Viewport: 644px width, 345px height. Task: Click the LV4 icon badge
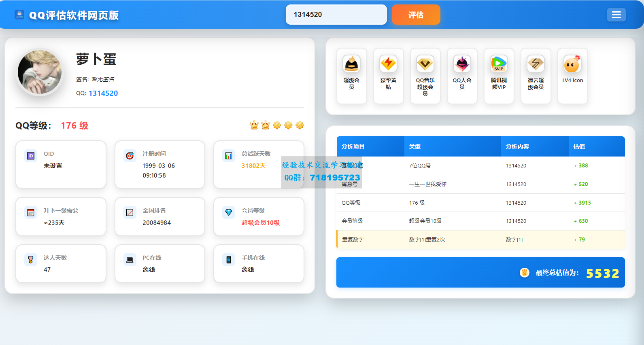click(572, 64)
